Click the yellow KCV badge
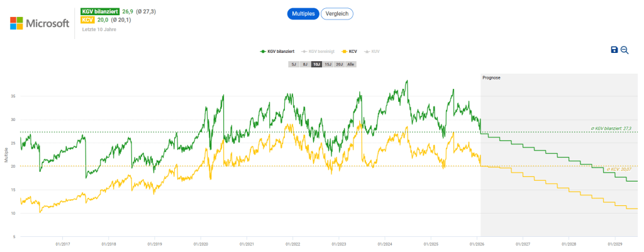Screen dimensions: 644x252 pos(87,20)
